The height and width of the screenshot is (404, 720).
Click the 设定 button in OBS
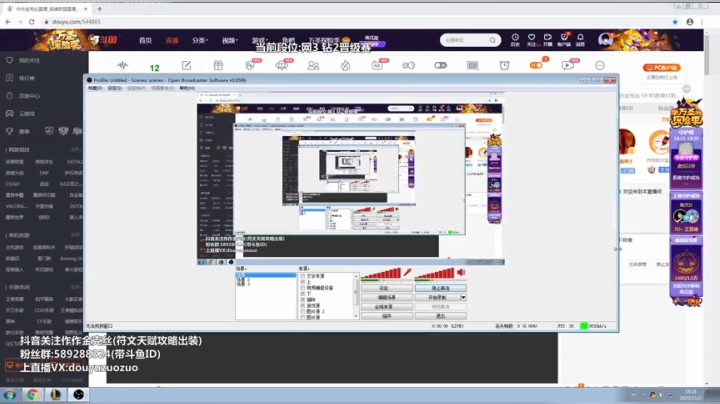(x=387, y=288)
